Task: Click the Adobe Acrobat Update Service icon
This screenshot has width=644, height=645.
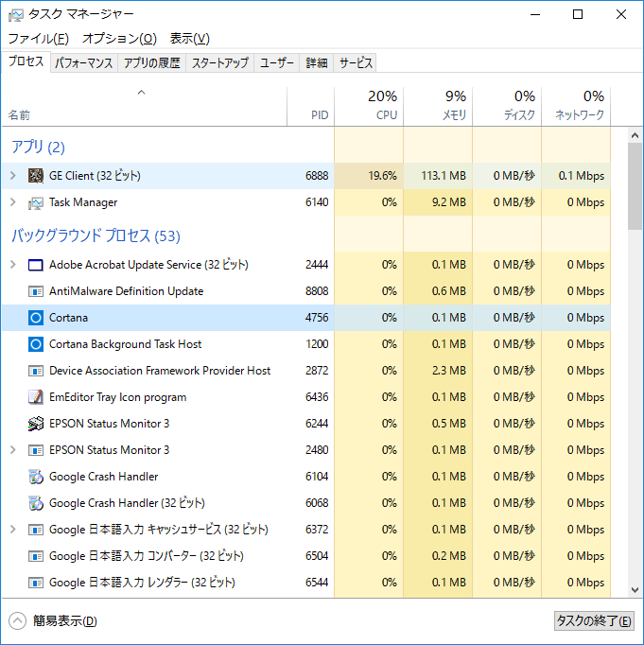Action: tap(36, 265)
